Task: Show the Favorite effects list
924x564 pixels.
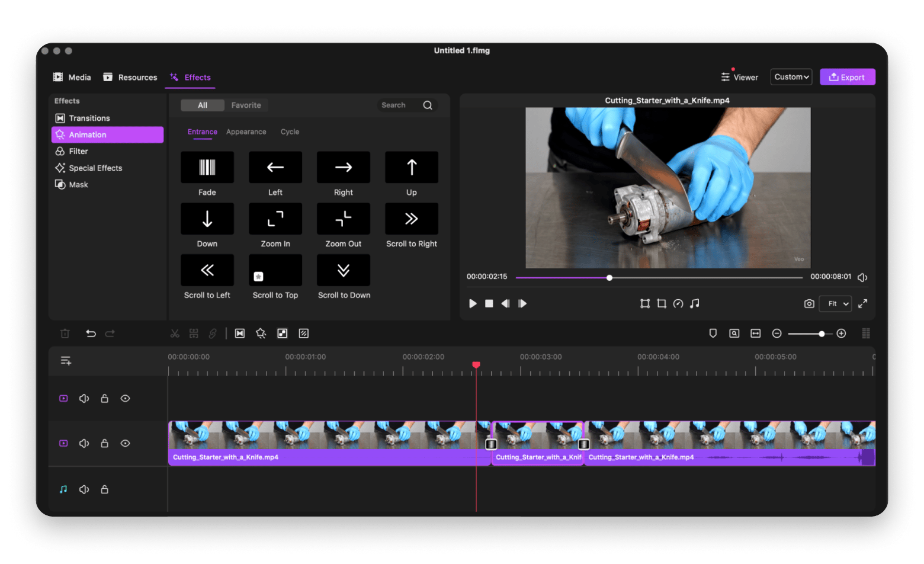Action: coord(246,105)
